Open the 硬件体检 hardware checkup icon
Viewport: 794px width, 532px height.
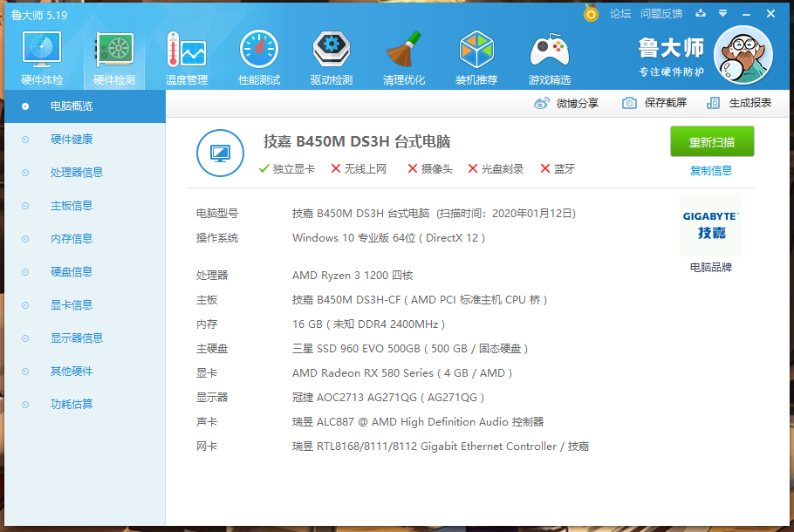[42, 58]
